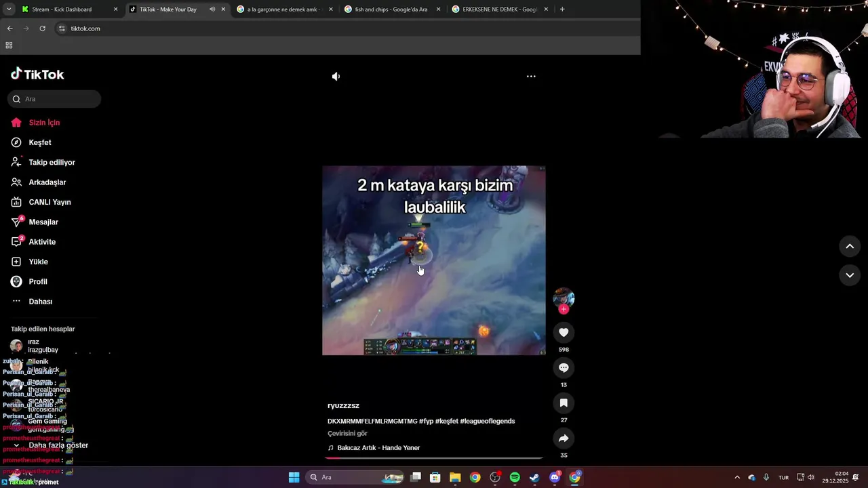
Task: View site information icon
Action: pos(62,28)
